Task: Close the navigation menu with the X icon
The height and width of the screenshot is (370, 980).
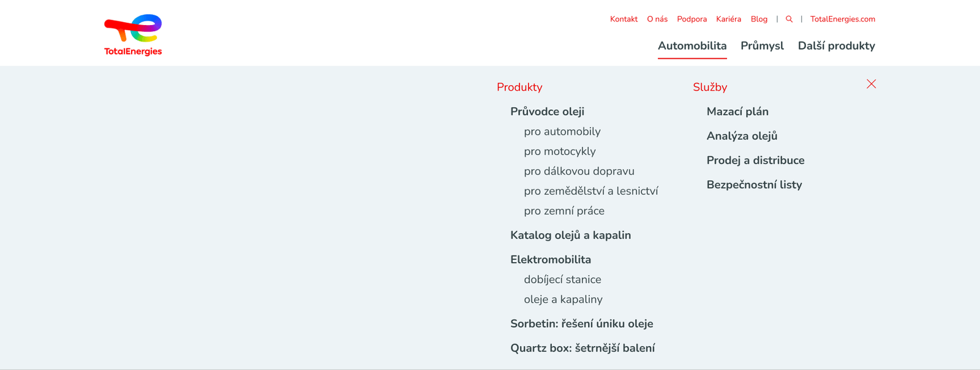Action: pos(872,84)
